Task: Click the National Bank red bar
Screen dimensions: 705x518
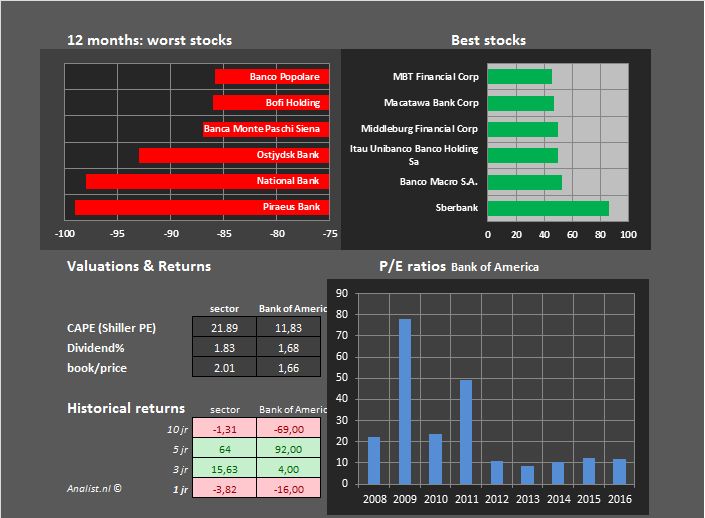Action: pyautogui.click(x=208, y=181)
